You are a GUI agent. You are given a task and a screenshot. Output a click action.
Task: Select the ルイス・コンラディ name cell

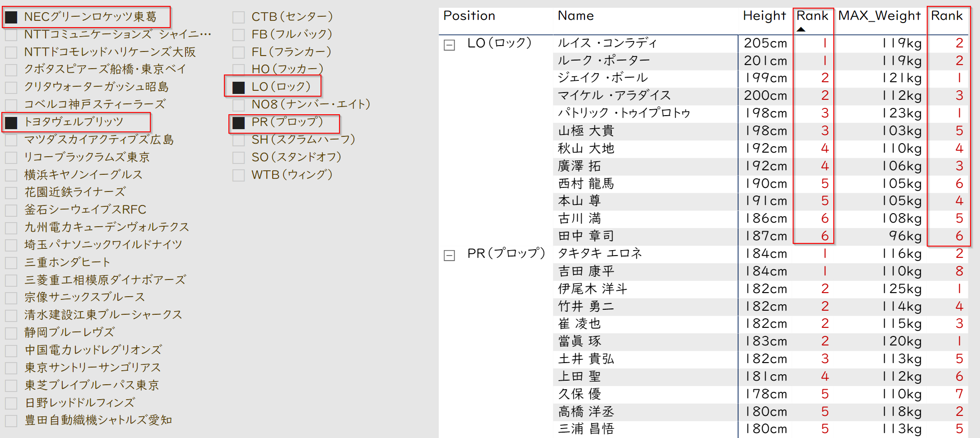[x=607, y=43]
